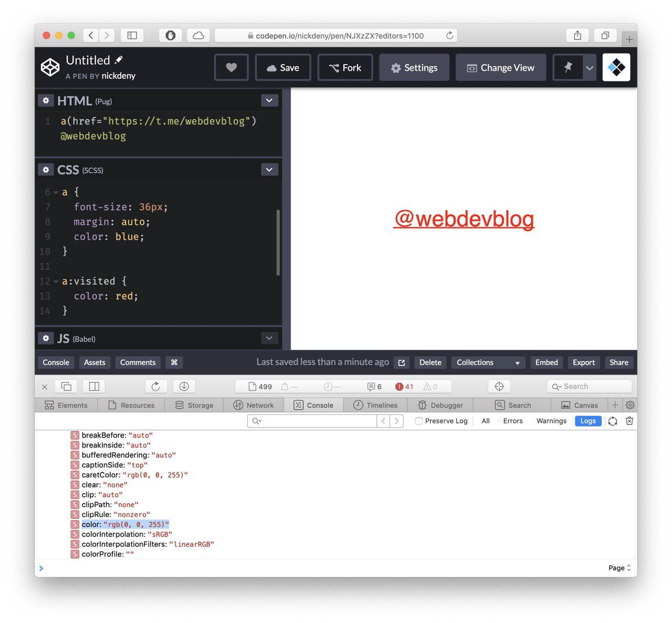Open the pin options dropdown arrow

[x=590, y=68]
